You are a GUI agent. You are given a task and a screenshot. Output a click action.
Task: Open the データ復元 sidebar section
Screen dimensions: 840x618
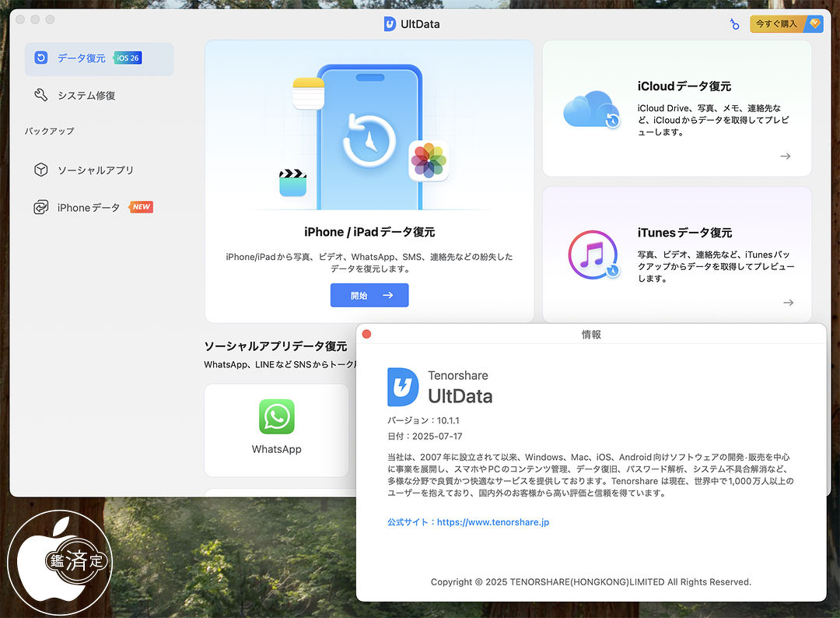pyautogui.click(x=99, y=58)
